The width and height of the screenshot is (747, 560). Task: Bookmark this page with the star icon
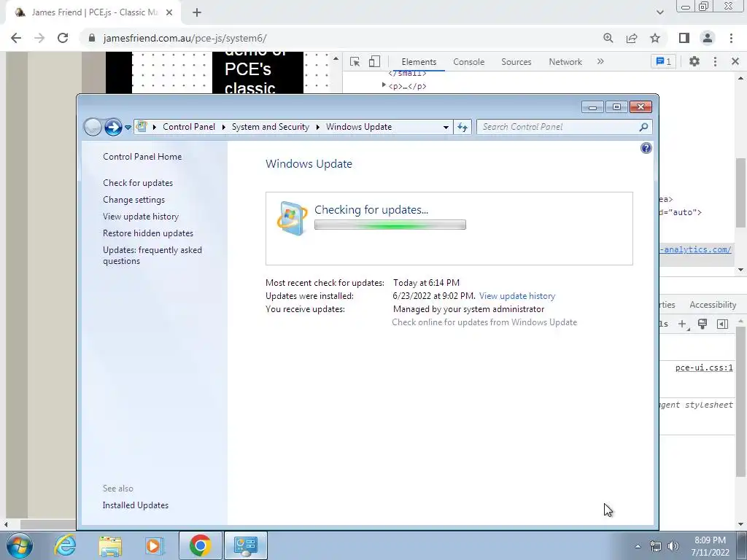[x=655, y=38]
